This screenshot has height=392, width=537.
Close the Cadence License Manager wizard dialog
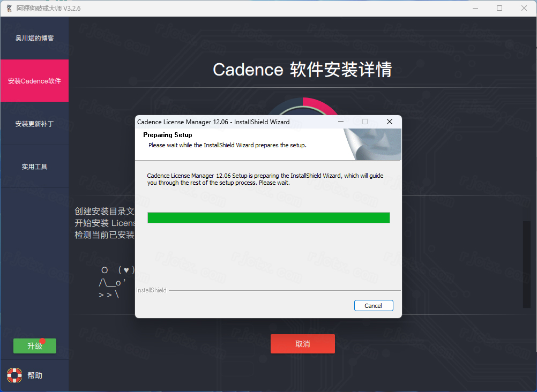point(390,122)
